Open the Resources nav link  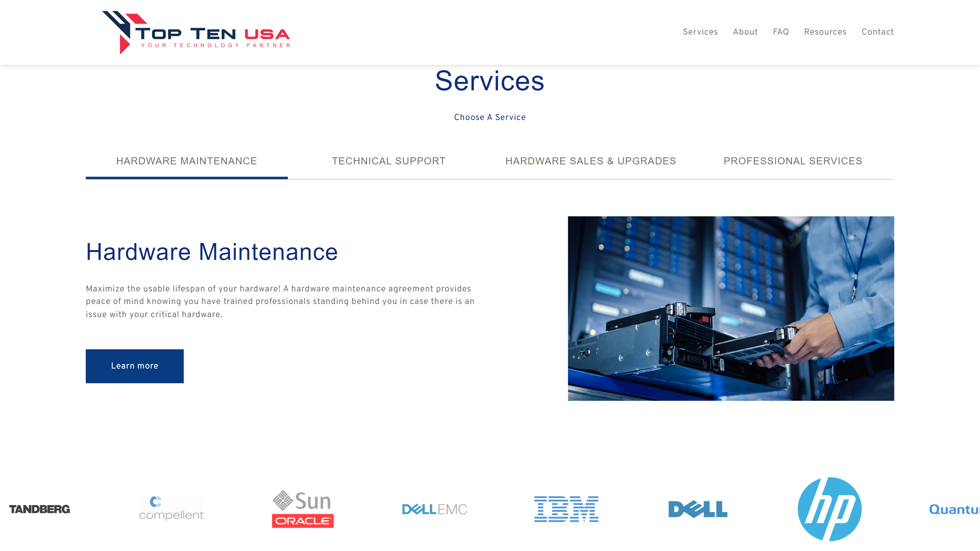[825, 32]
